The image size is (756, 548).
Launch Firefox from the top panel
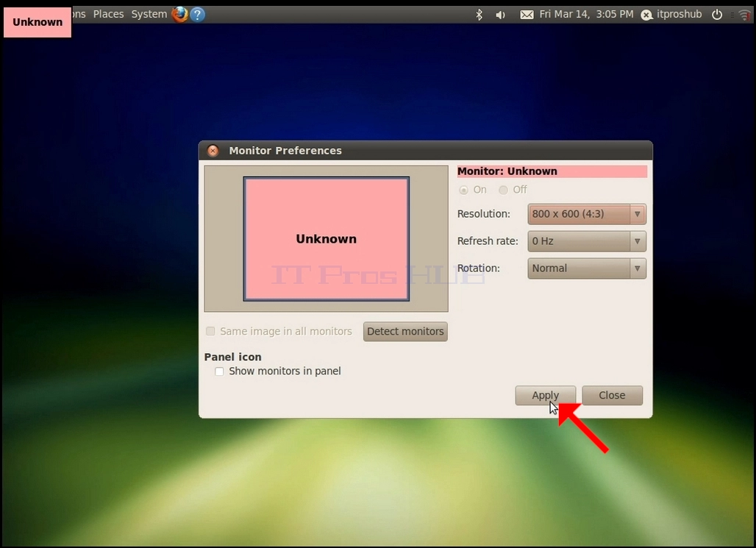[180, 14]
